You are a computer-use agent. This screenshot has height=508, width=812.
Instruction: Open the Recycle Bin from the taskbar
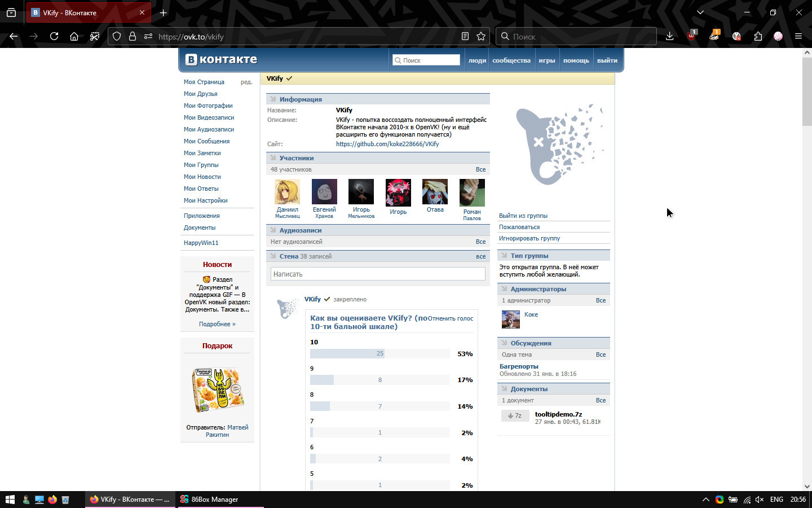65,500
